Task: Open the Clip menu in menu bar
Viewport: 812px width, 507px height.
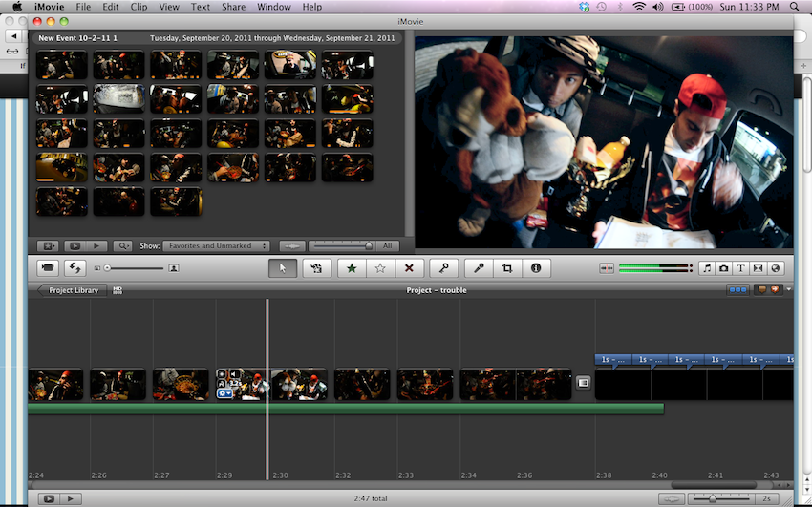Action: click(139, 7)
